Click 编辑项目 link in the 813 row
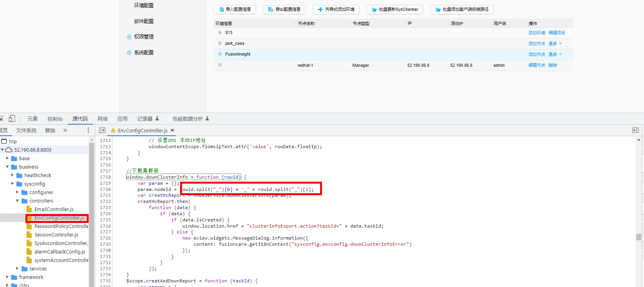The image size is (644, 287). click(557, 33)
